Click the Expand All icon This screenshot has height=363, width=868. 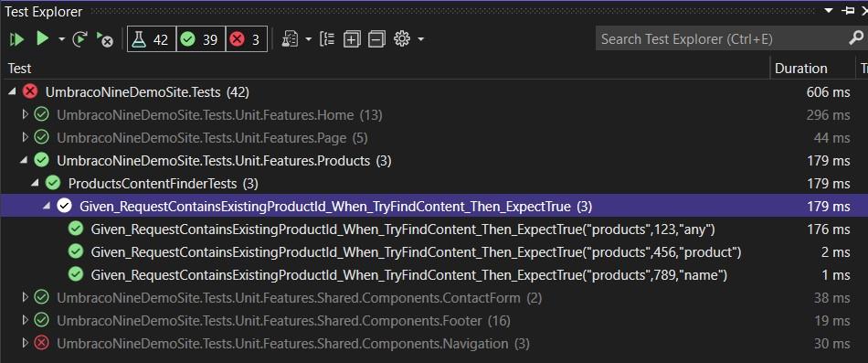pyautogui.click(x=352, y=39)
